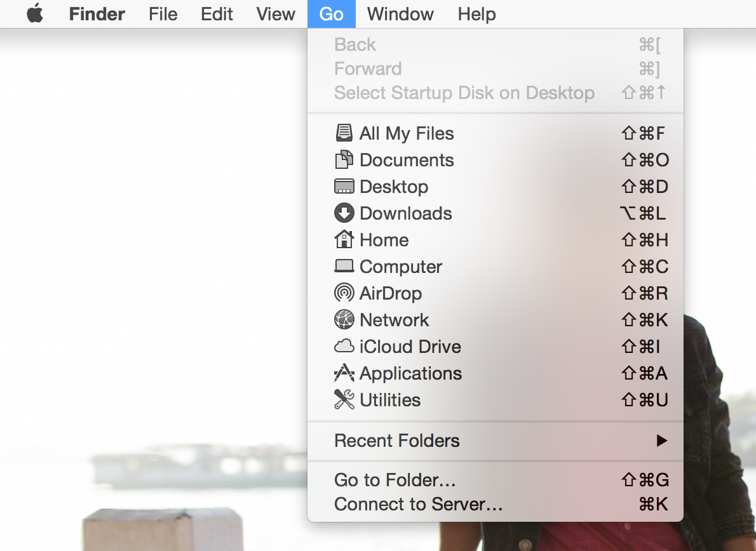Open the File menu
This screenshot has width=756, height=551.
click(x=163, y=14)
